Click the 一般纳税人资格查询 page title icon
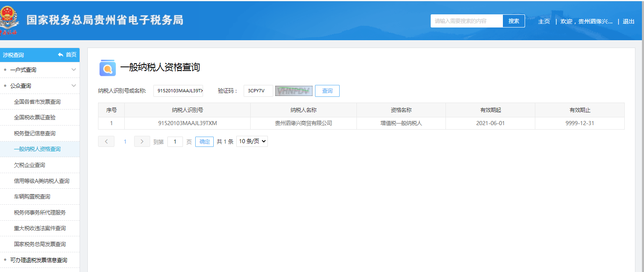644x272 pixels. pyautogui.click(x=107, y=68)
